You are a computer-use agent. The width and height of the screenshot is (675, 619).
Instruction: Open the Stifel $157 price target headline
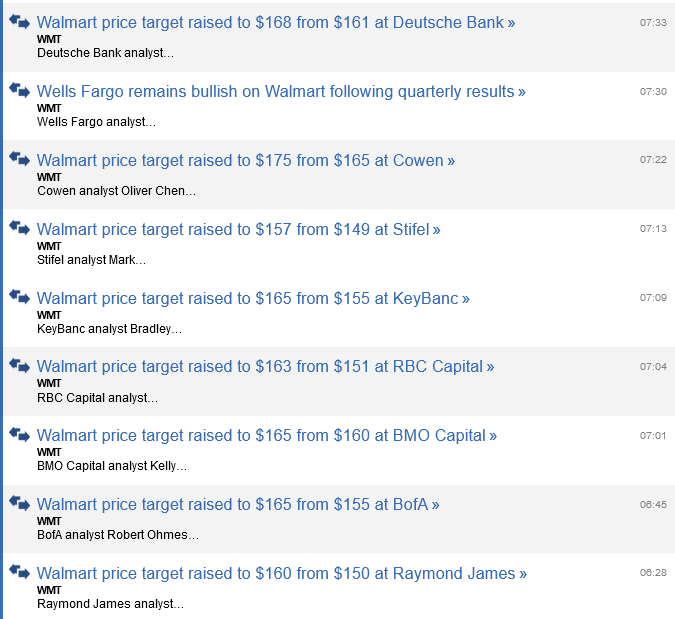pyautogui.click(x=233, y=229)
